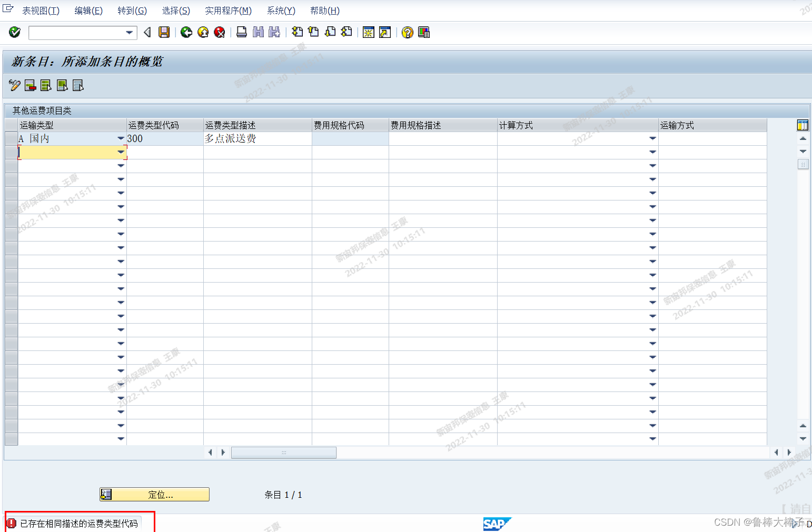Screen dimensions: 812x532
Task: Open Customize Local Layout icon
Action: 423,32
